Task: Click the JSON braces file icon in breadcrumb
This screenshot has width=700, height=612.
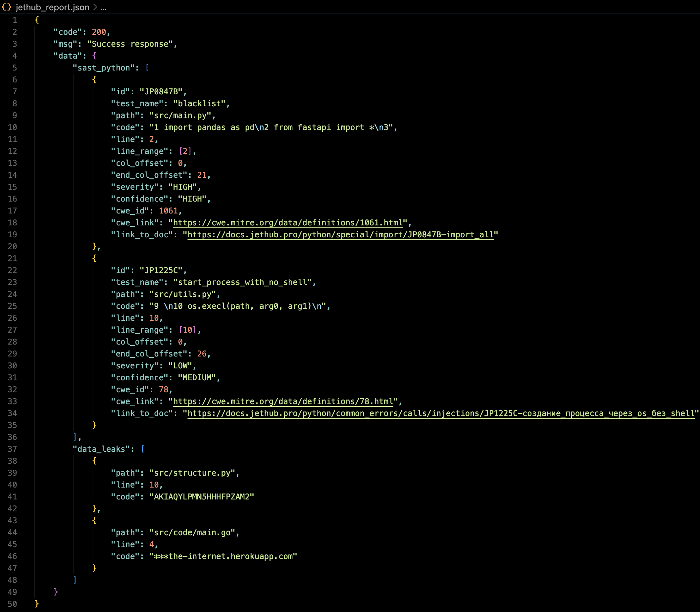Action: tap(7, 7)
